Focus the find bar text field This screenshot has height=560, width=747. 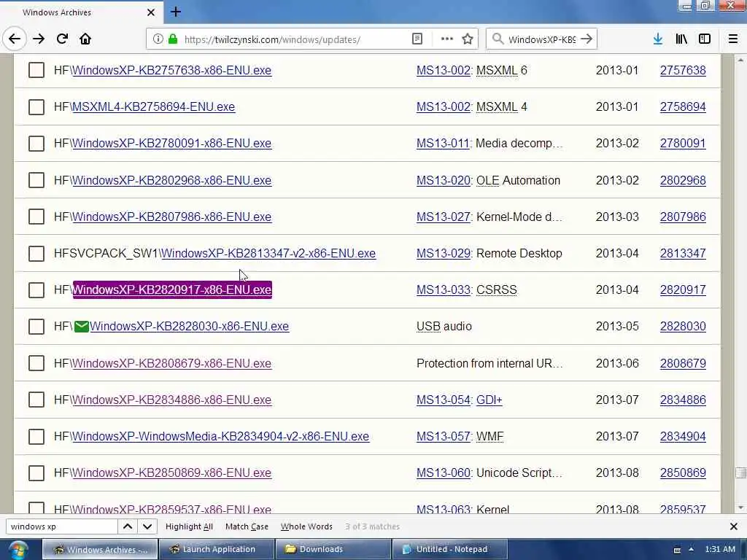pos(62,526)
